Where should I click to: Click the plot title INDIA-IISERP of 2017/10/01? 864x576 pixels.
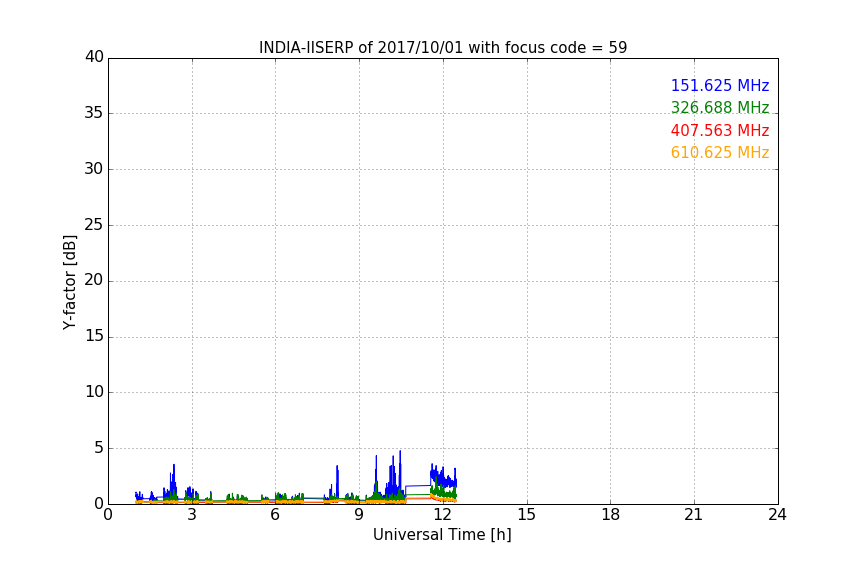coord(442,48)
